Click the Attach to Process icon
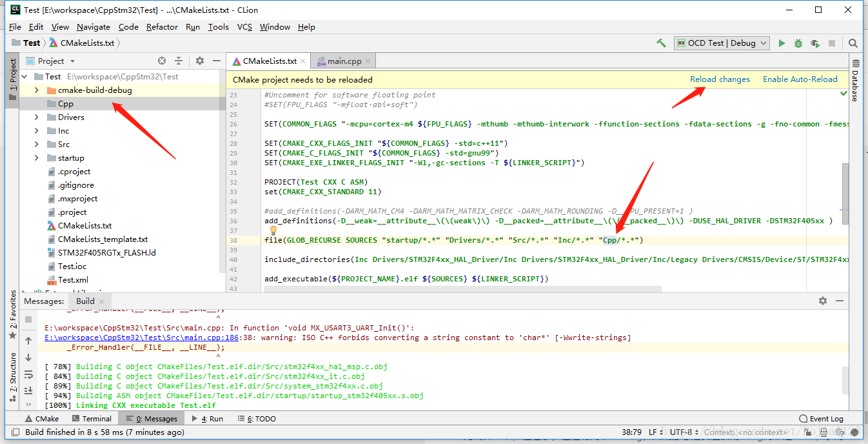 pyautogui.click(x=815, y=43)
